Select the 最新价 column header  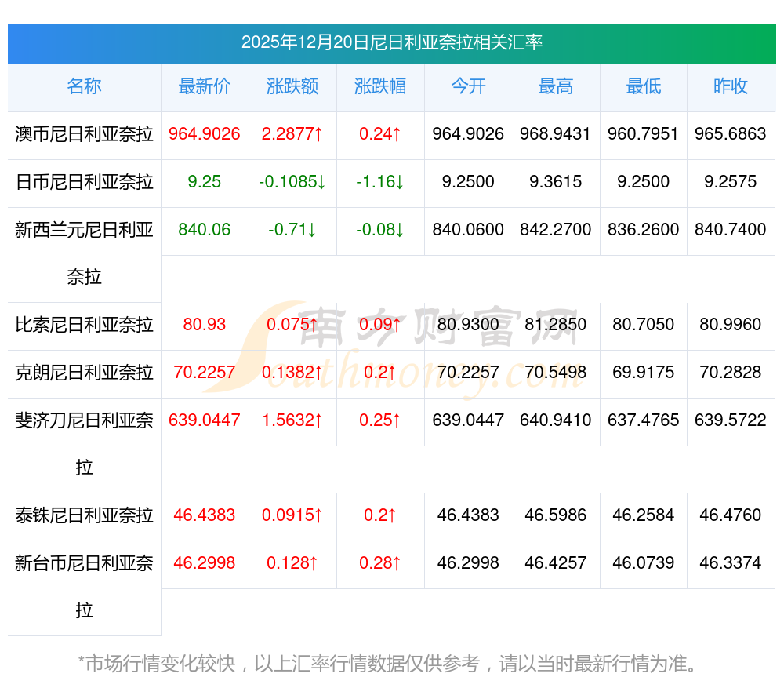pyautogui.click(x=205, y=86)
